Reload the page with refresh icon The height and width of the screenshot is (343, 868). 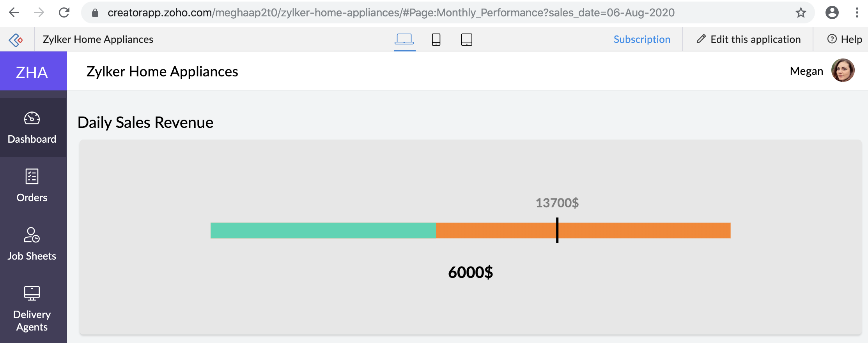tap(64, 12)
